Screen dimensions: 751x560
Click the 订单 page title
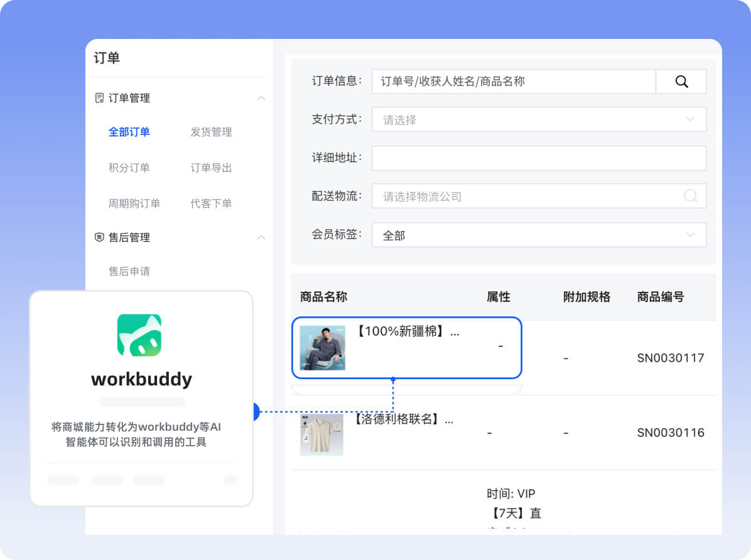coord(106,58)
